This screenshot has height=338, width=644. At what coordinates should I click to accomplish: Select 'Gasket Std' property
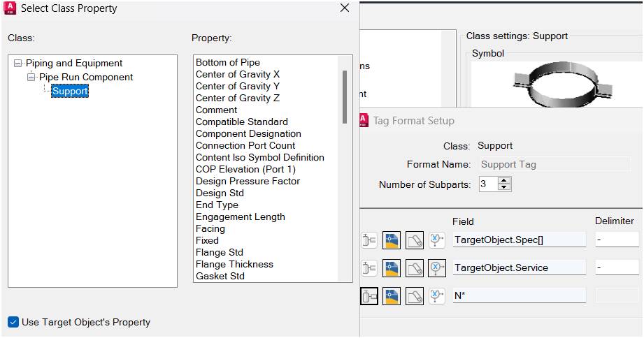[x=220, y=277]
